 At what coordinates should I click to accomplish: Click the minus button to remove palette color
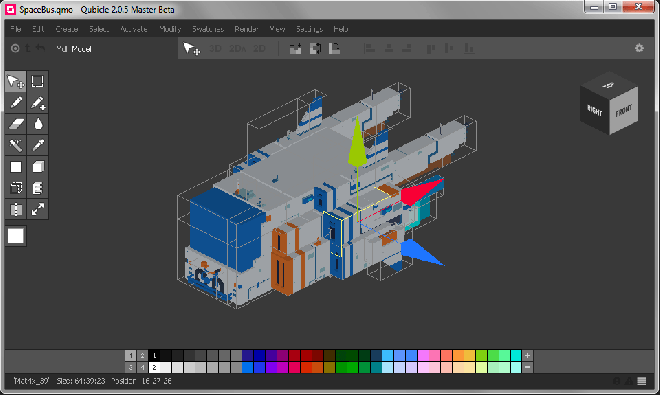[527, 368]
